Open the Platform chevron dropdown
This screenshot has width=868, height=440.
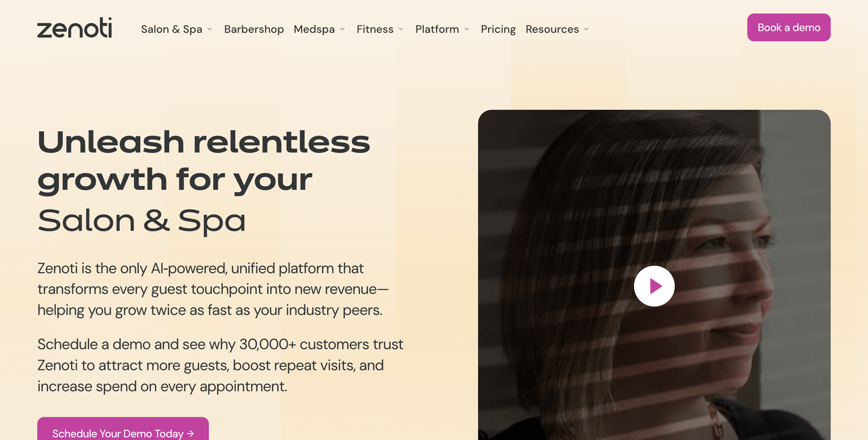click(x=467, y=29)
